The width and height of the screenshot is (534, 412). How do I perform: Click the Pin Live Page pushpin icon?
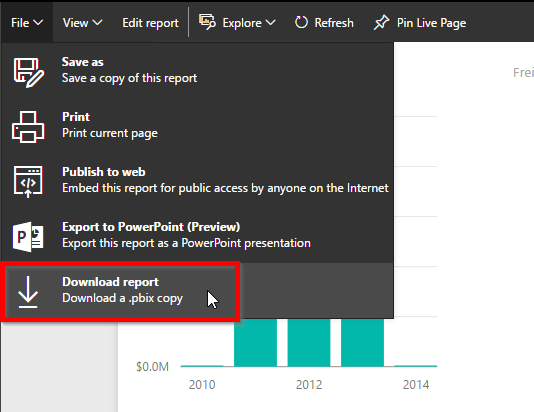381,23
